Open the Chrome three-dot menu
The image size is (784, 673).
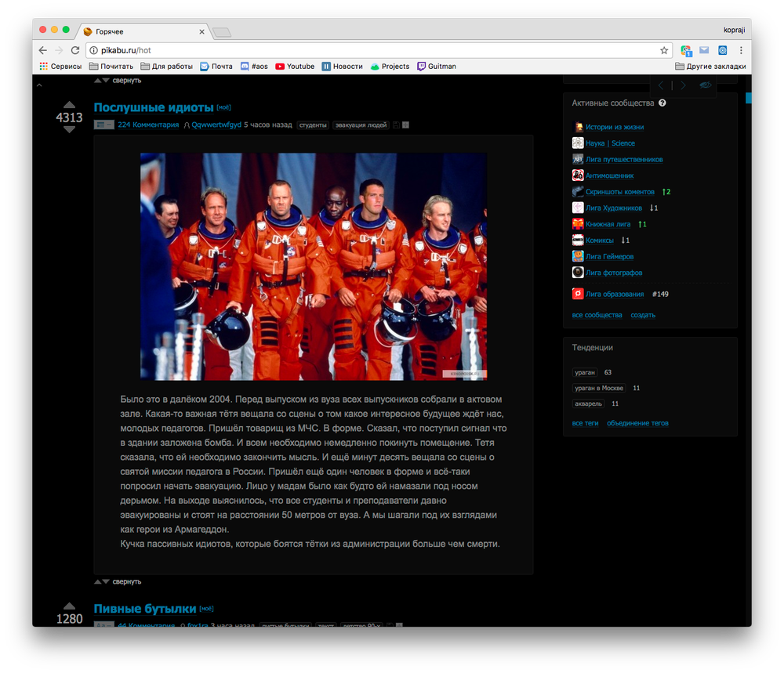(741, 50)
